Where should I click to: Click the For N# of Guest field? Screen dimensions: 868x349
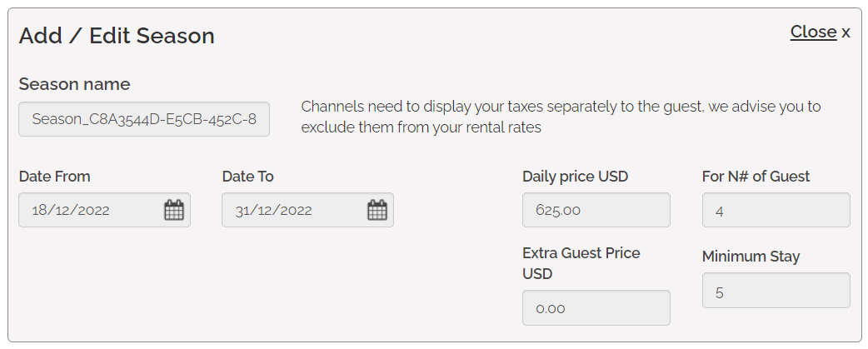tap(776, 210)
